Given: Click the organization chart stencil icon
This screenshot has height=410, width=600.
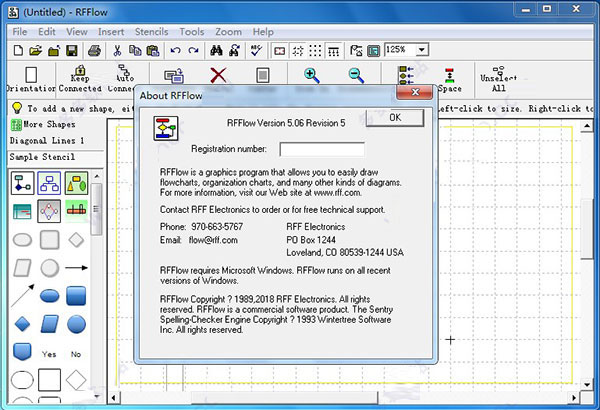Looking at the screenshot, I should tap(49, 183).
